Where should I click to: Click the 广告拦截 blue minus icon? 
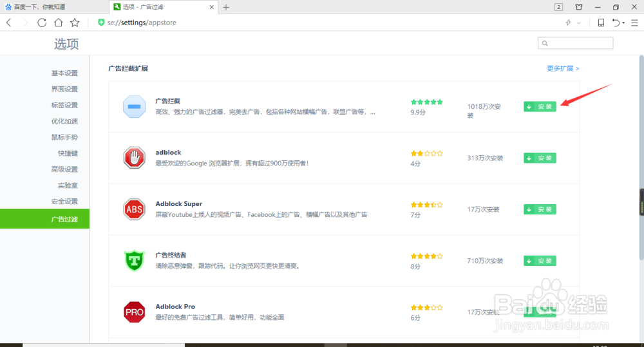[135, 107]
